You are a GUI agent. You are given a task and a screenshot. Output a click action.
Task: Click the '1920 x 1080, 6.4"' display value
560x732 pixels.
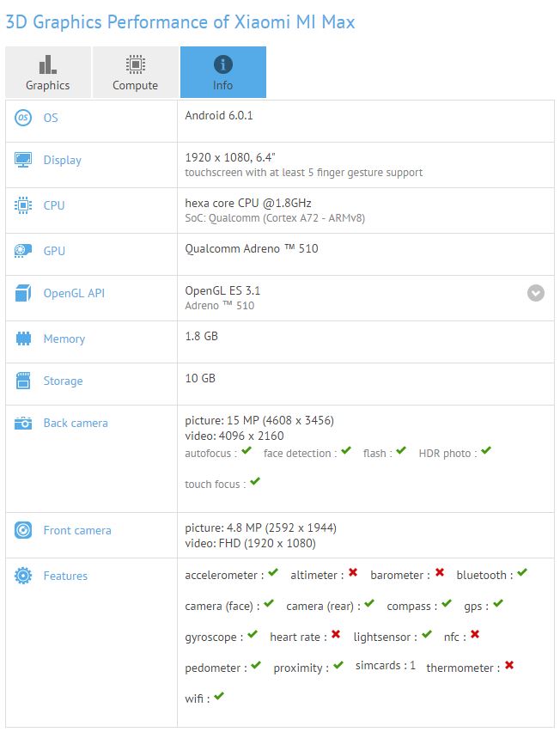coord(230,158)
